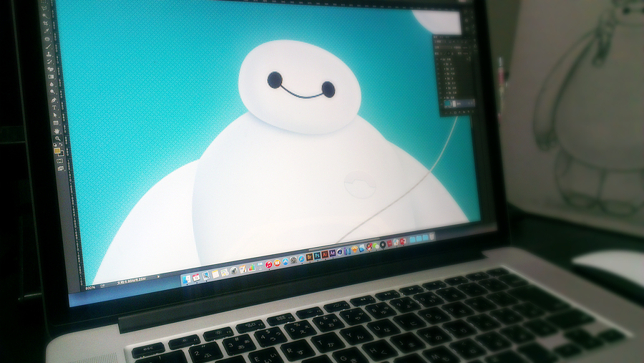Select the Crop tool
Viewport: 644px width, 363px height.
coord(46,24)
